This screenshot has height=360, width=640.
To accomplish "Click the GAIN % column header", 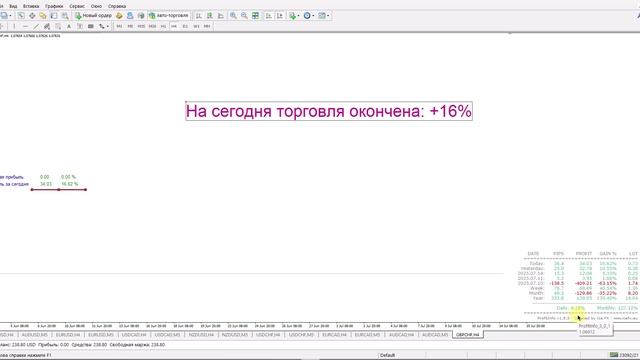I will (x=608, y=253).
